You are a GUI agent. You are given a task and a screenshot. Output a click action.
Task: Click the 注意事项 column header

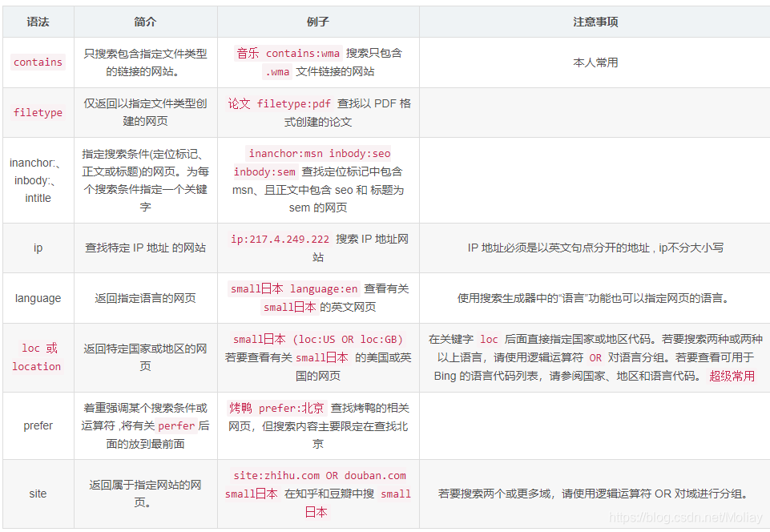593,22
